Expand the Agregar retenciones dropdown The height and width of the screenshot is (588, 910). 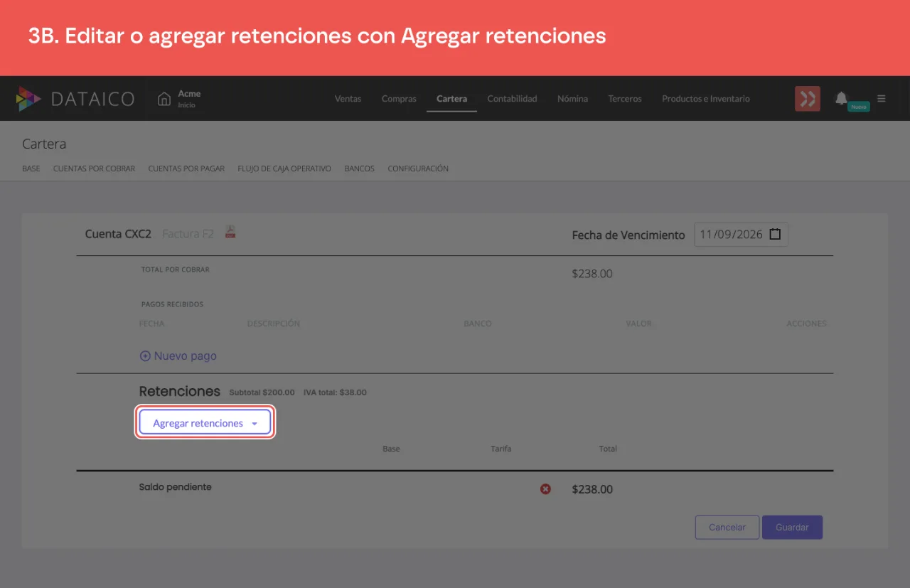tap(205, 423)
